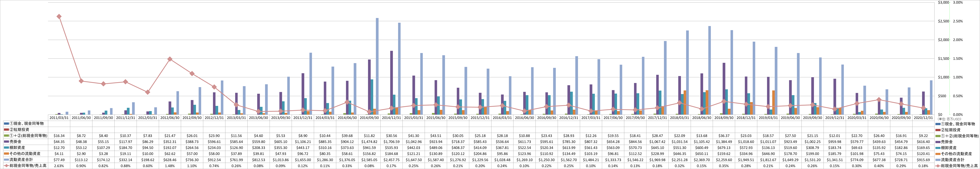
Task: Select the $77.49 total current assets cell
Action: 59,160
